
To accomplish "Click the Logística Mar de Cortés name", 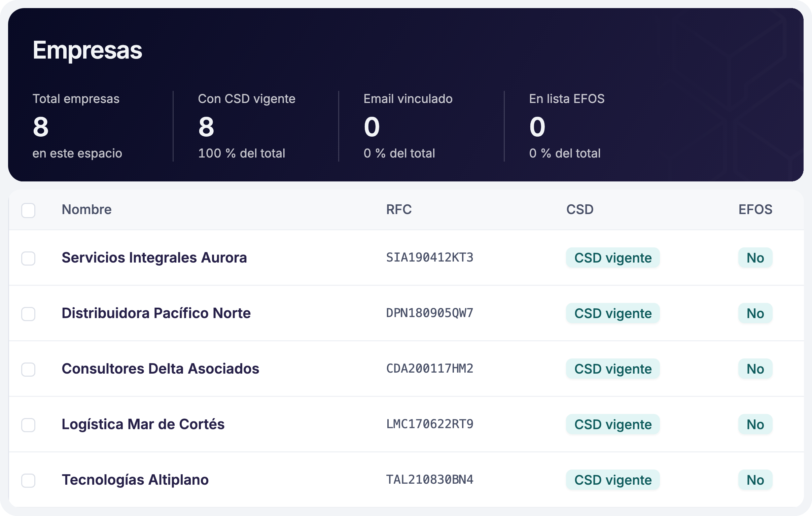I will [143, 424].
